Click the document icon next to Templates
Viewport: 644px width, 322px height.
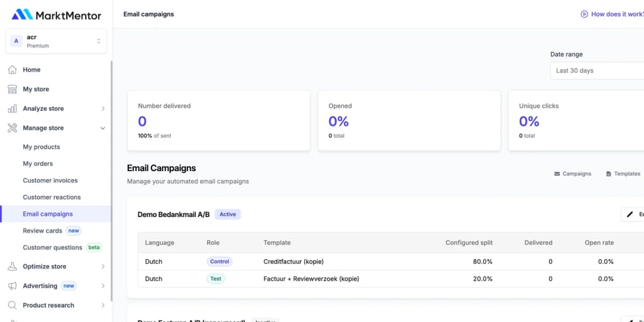point(609,174)
